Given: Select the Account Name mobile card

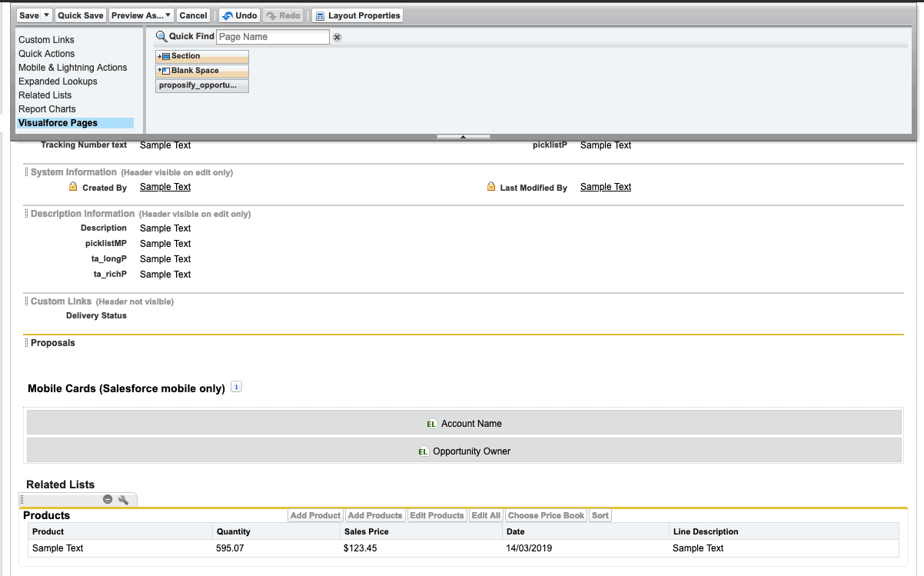Looking at the screenshot, I should coord(464,423).
